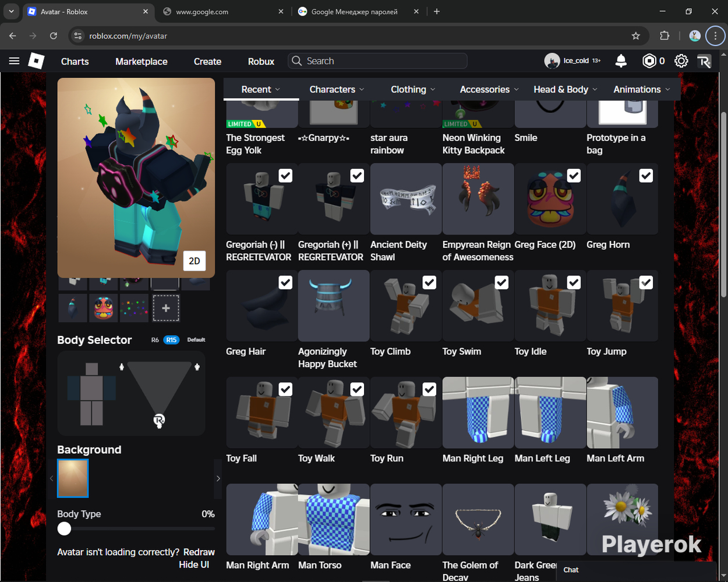Reset body to Default

196,340
